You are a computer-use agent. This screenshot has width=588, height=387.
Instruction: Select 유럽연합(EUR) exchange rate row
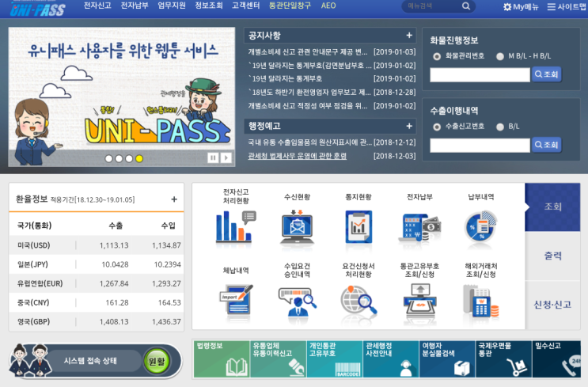(97, 283)
